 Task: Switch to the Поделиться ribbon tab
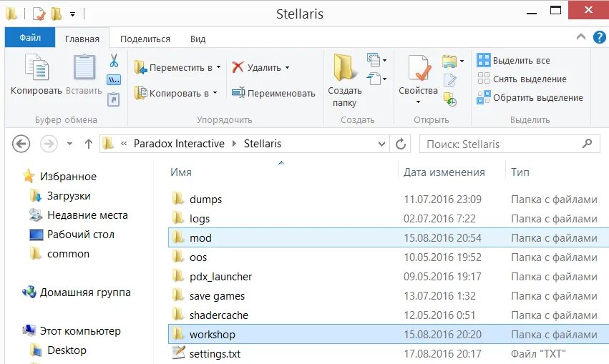145,39
